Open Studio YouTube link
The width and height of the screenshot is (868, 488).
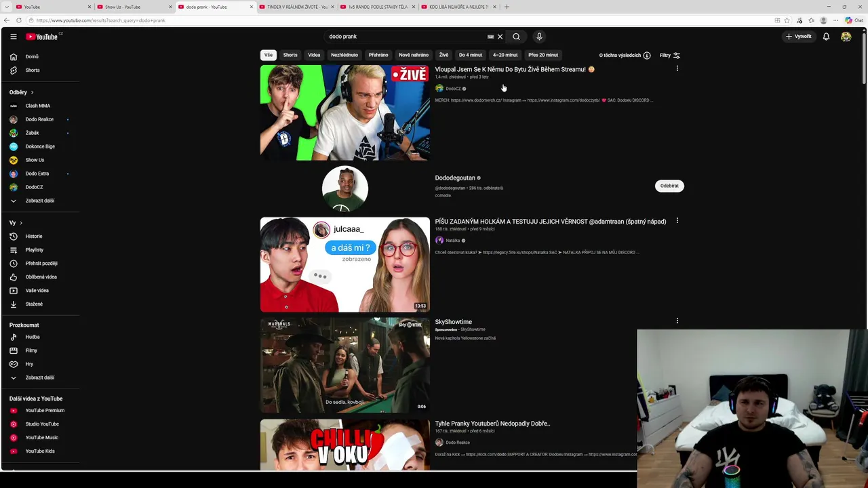click(42, 424)
